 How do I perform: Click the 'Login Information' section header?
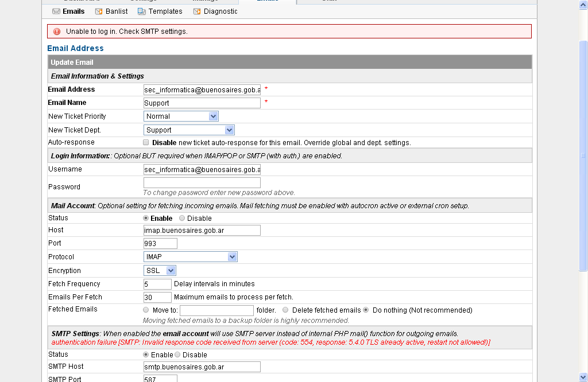[x=289, y=156]
